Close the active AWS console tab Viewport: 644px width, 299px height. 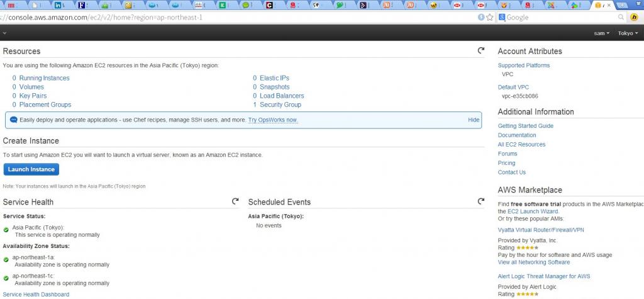(x=609, y=5)
